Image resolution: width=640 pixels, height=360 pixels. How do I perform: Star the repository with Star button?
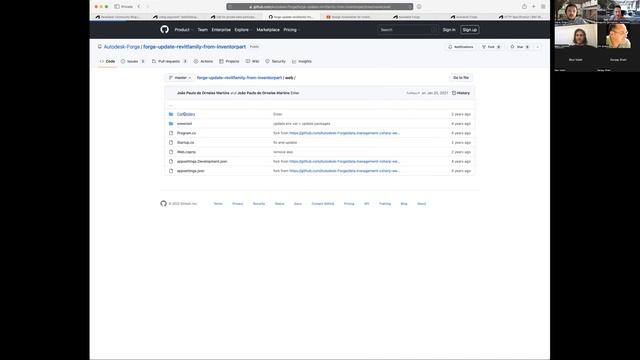[520, 47]
